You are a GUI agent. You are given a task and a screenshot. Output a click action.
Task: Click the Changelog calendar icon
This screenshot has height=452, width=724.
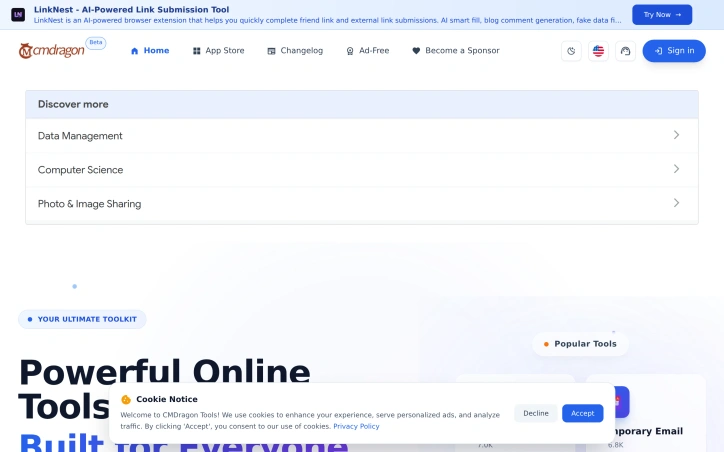tap(272, 51)
